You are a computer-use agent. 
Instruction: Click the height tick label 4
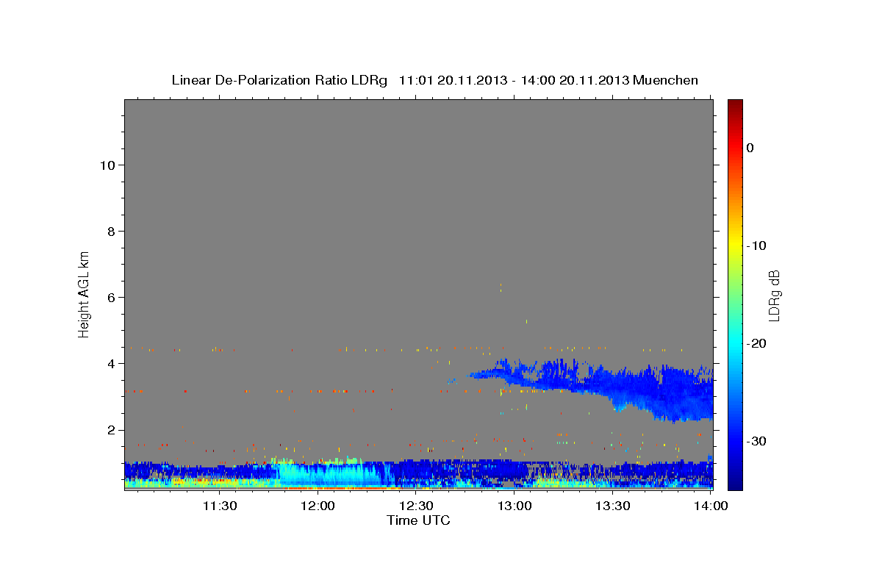coord(110,363)
